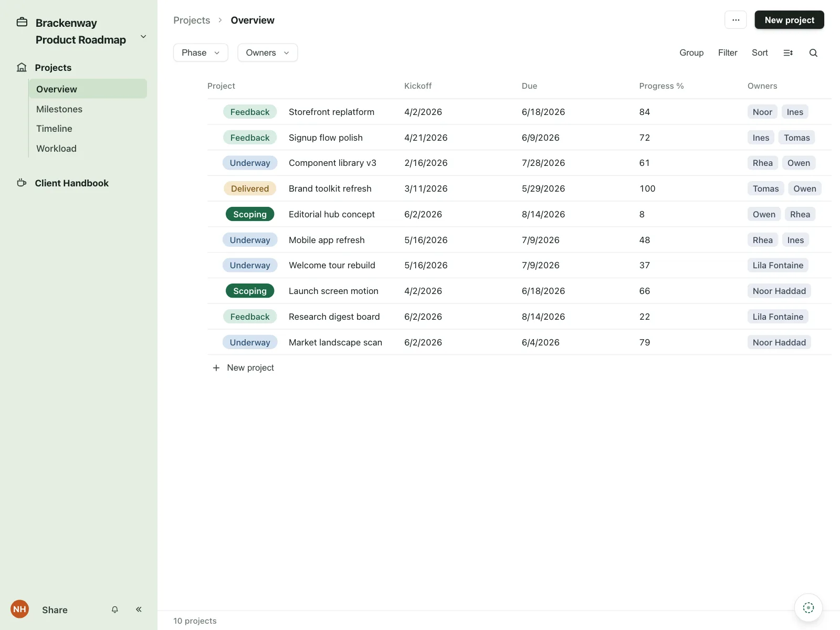Screen dimensions: 840x630
Task: Click the Projects breadcrumb link
Action: pos(192,20)
